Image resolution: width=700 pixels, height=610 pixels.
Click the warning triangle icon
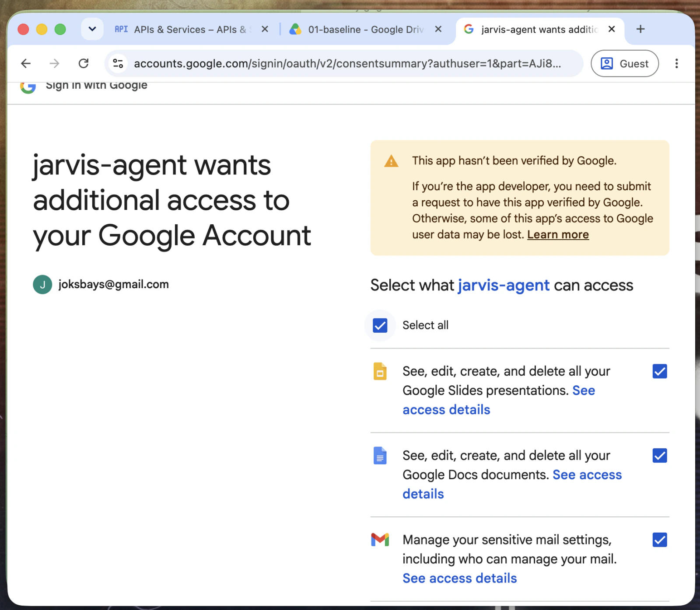[391, 161]
